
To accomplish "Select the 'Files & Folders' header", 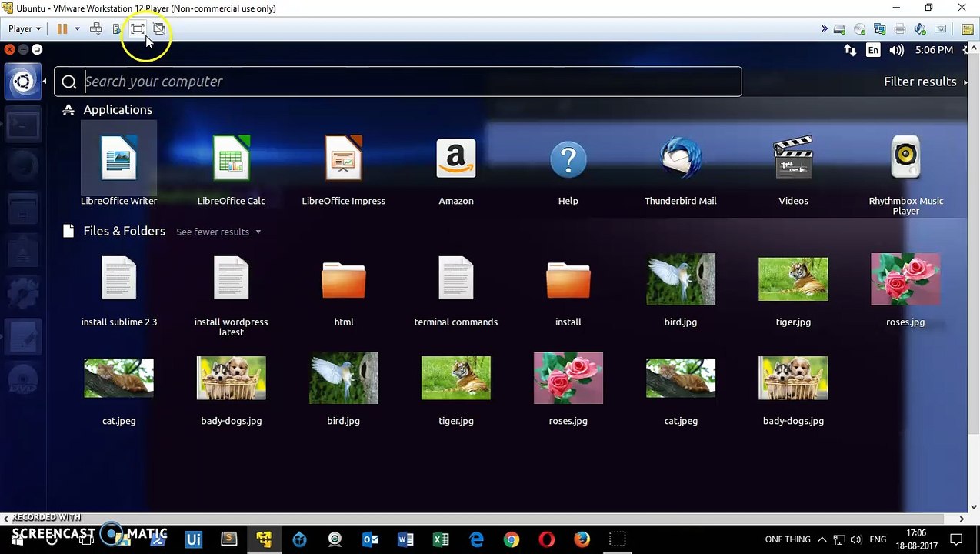I will (124, 231).
